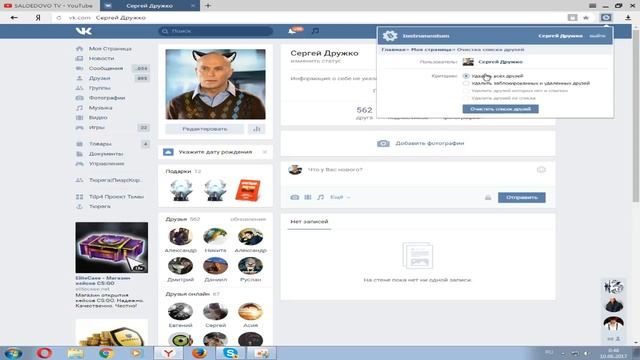Click the Музыка note icon in sidebar
This screenshot has height=360, width=640.
click(80, 108)
